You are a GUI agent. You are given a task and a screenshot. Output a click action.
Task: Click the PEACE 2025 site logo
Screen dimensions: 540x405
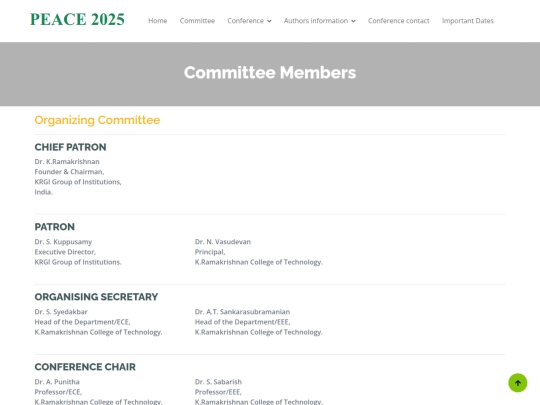coord(77,19)
